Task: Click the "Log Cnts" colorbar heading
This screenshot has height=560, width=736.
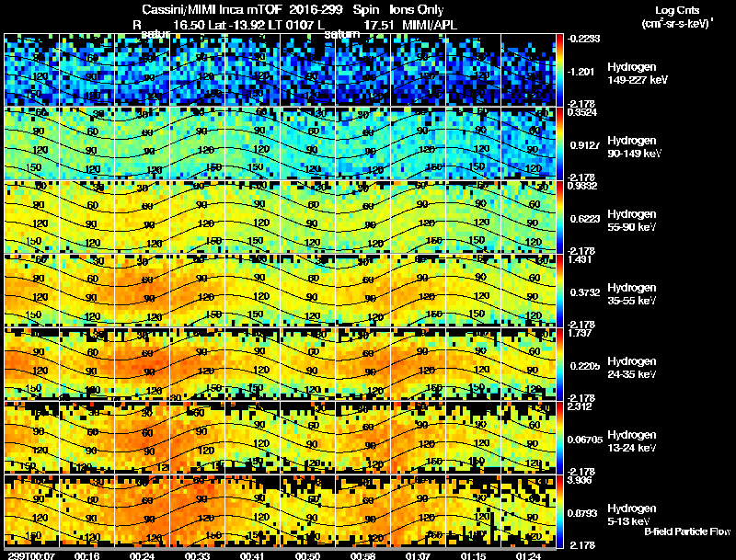Action: [x=677, y=10]
